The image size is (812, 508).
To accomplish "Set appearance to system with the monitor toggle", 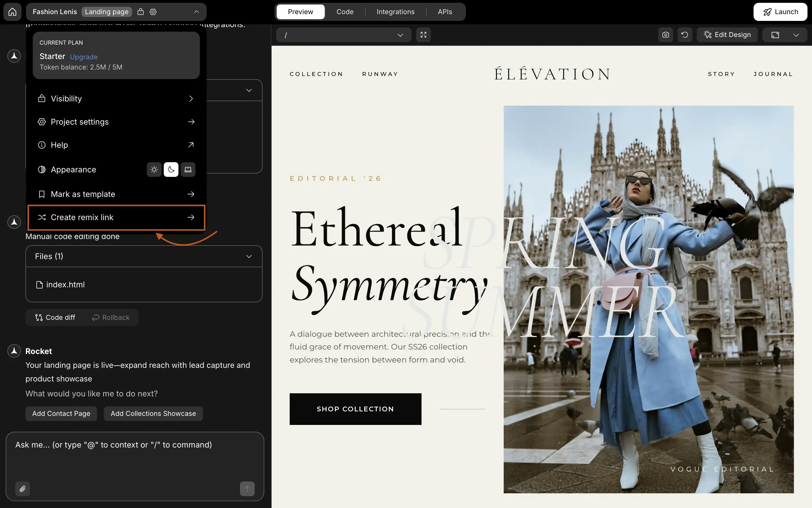I will pos(188,170).
